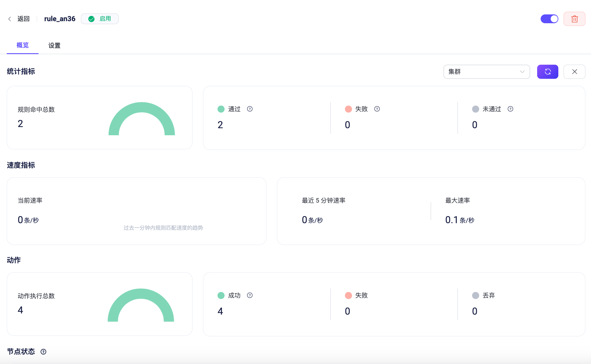Click the gray 丢弃 color dot
Viewport: 591px width, 364px height.
pos(475,295)
